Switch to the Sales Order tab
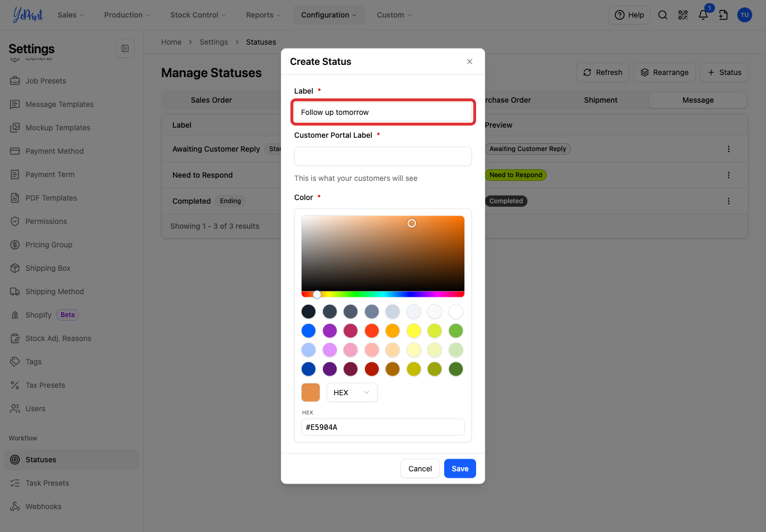This screenshot has height=532, width=766. tap(211, 100)
